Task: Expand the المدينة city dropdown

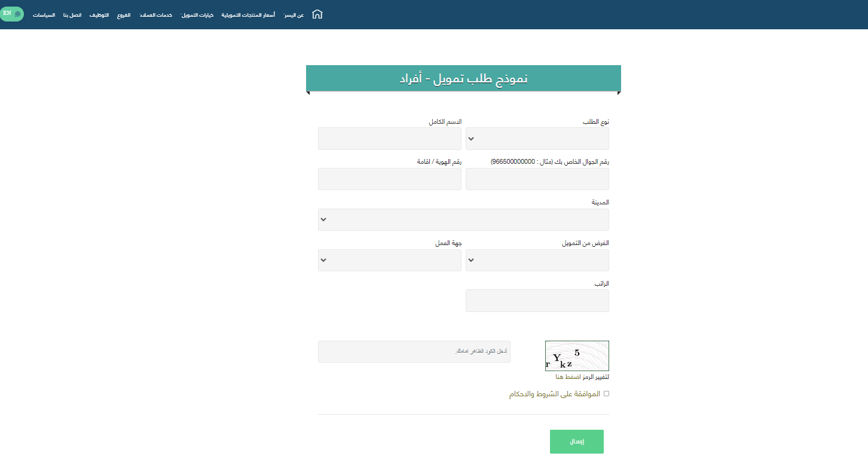Action: [x=463, y=219]
